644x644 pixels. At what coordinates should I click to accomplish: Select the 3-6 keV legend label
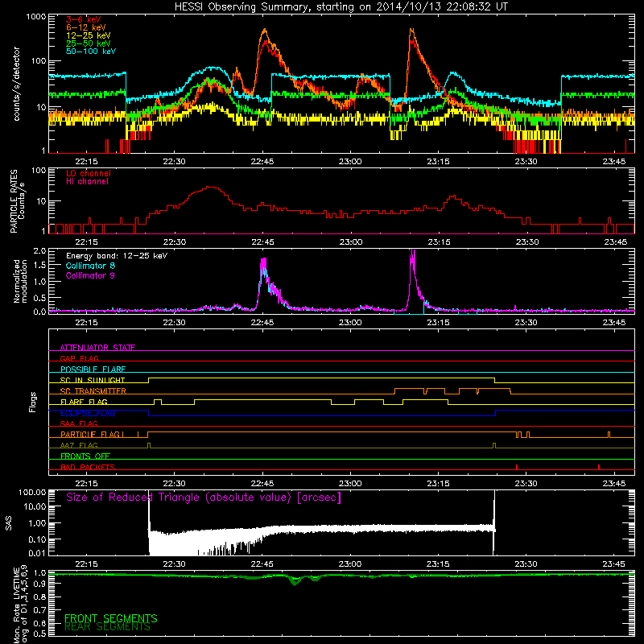83,19
